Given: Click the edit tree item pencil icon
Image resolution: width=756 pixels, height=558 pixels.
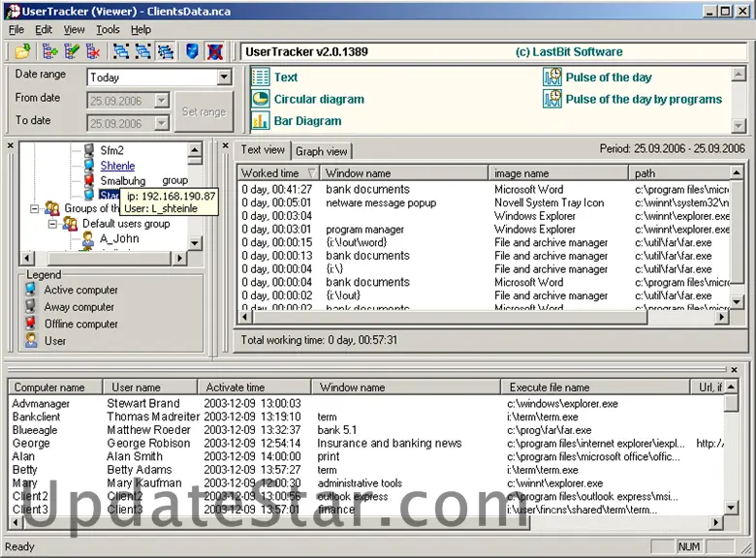Looking at the screenshot, I should (72, 51).
